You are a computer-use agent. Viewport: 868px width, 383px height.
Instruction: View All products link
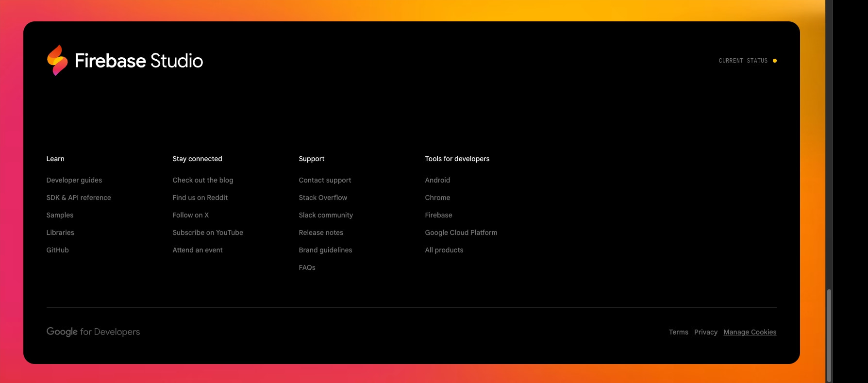(x=444, y=250)
